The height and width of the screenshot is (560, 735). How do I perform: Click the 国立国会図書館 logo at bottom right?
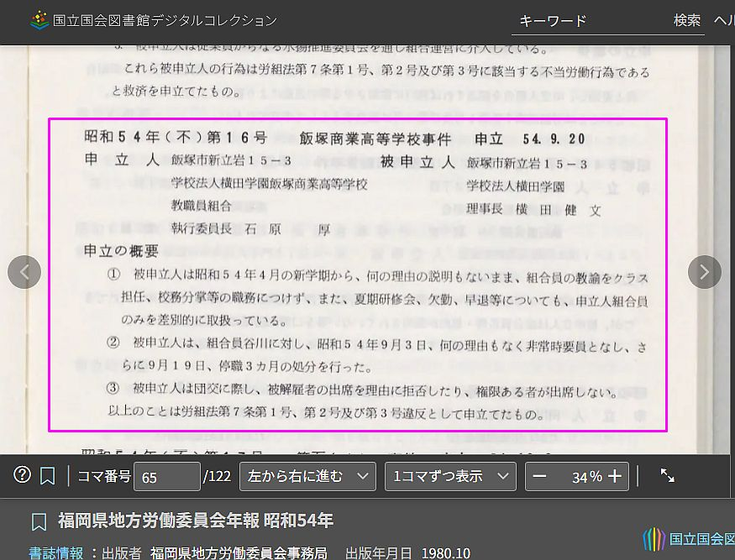click(x=688, y=539)
